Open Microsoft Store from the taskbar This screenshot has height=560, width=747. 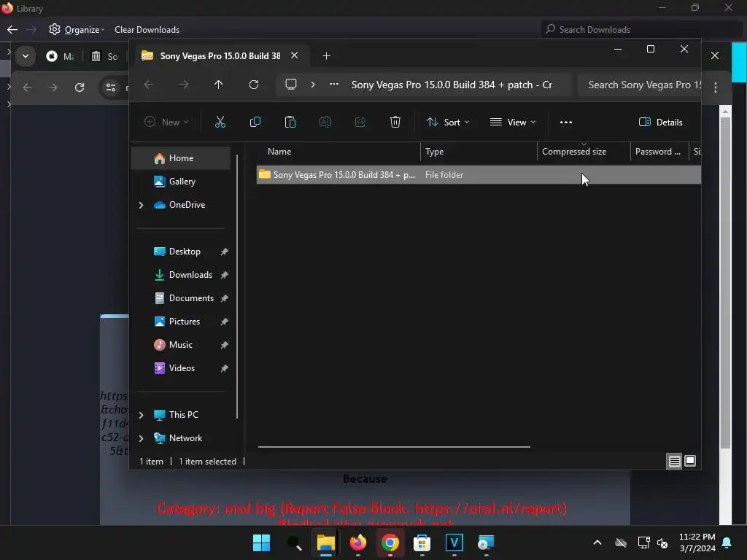pos(422,542)
